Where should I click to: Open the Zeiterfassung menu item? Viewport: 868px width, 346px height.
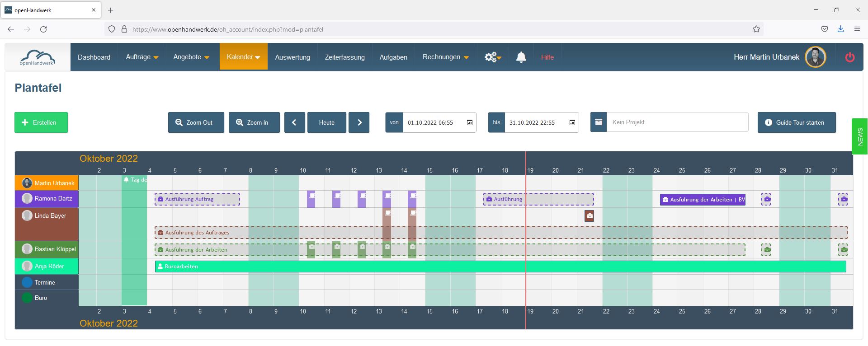click(344, 57)
